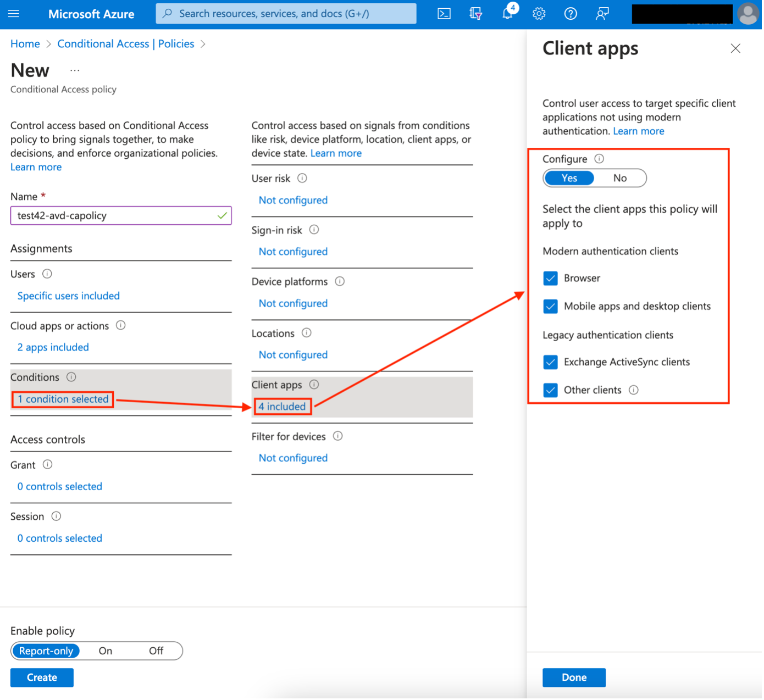The height and width of the screenshot is (700, 764).
Task: Switch Enable policy to On
Action: tap(106, 651)
